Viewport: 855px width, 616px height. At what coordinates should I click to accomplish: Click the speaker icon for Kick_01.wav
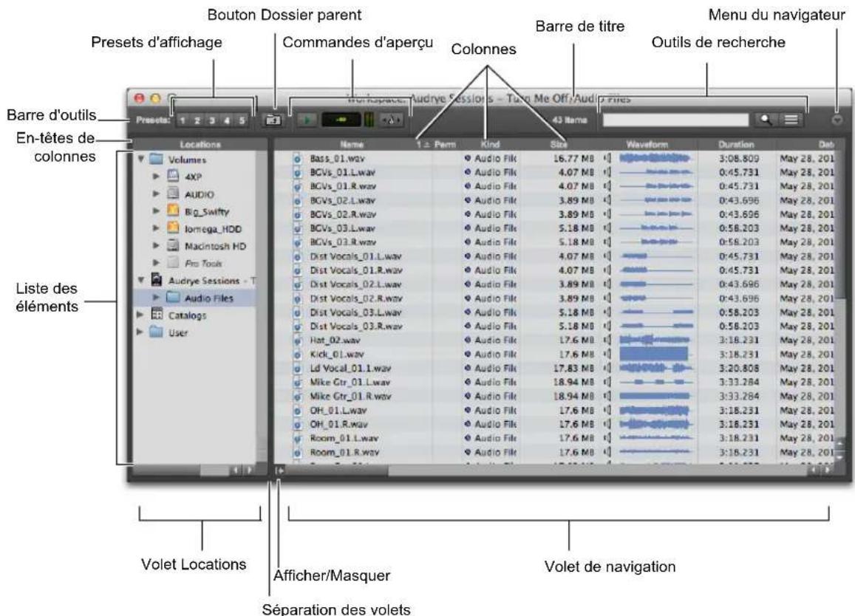pos(607,355)
